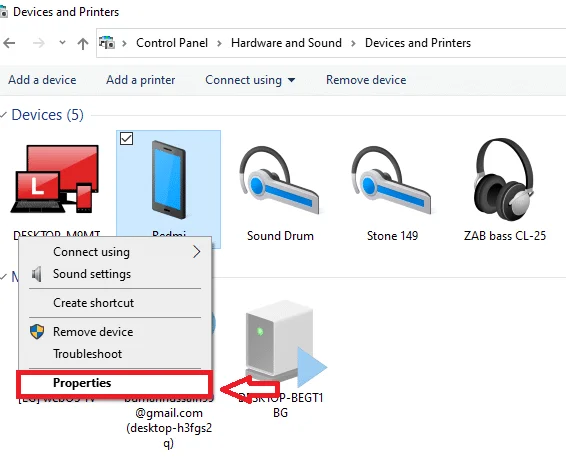Go back using the back arrow
The height and width of the screenshot is (461, 566).
pos(9,43)
